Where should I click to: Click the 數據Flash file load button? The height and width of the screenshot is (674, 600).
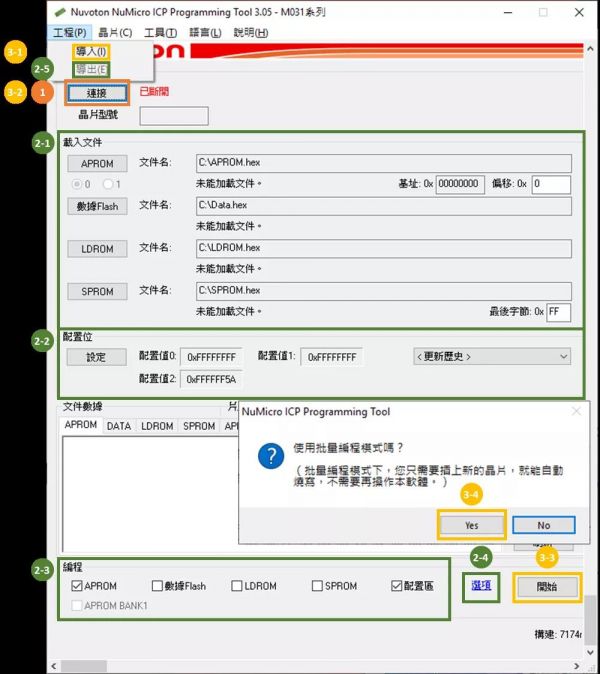97,206
